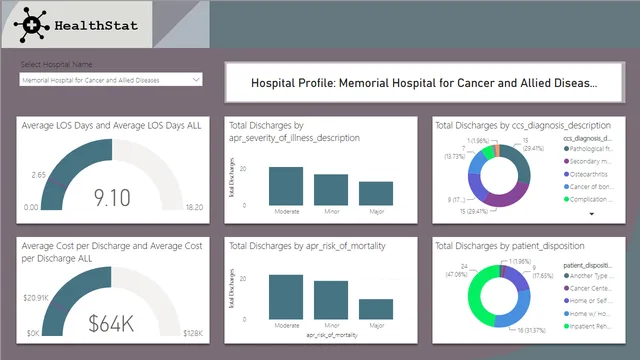The image size is (640, 360).
Task: Open the Select Hospital Name dropdown
Action: [111, 80]
